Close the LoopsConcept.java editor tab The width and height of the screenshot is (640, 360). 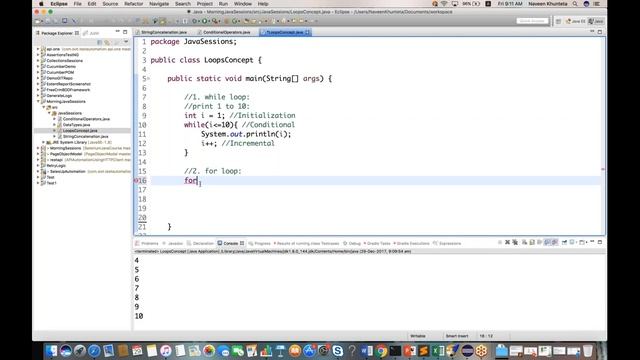click(307, 32)
